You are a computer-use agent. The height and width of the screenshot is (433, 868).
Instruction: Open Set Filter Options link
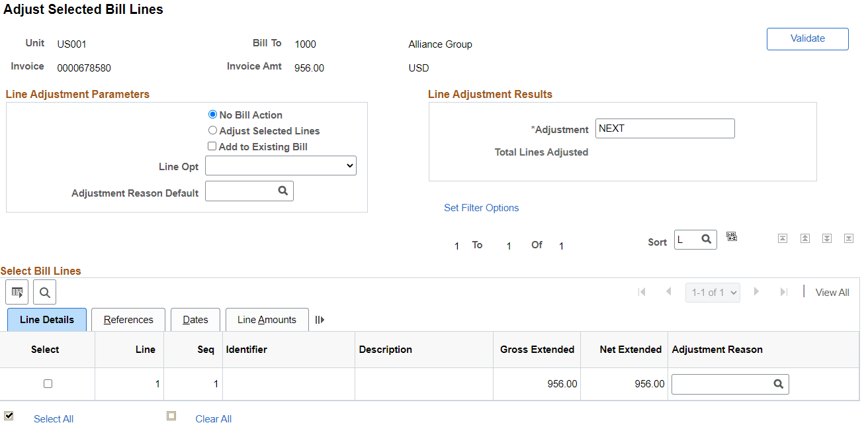481,207
